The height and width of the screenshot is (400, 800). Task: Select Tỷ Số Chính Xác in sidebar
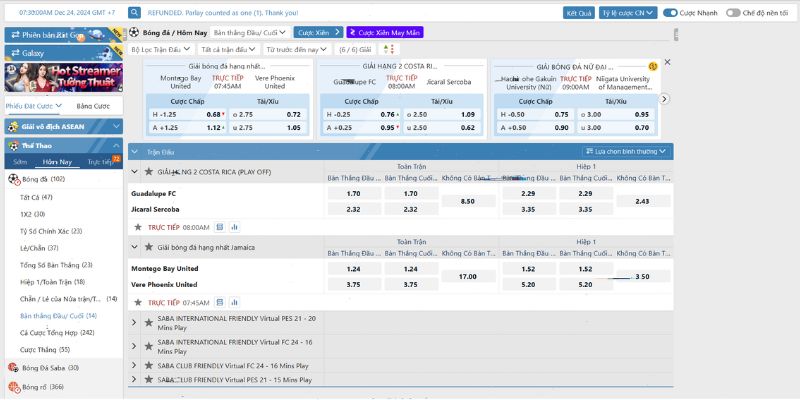[x=51, y=231]
